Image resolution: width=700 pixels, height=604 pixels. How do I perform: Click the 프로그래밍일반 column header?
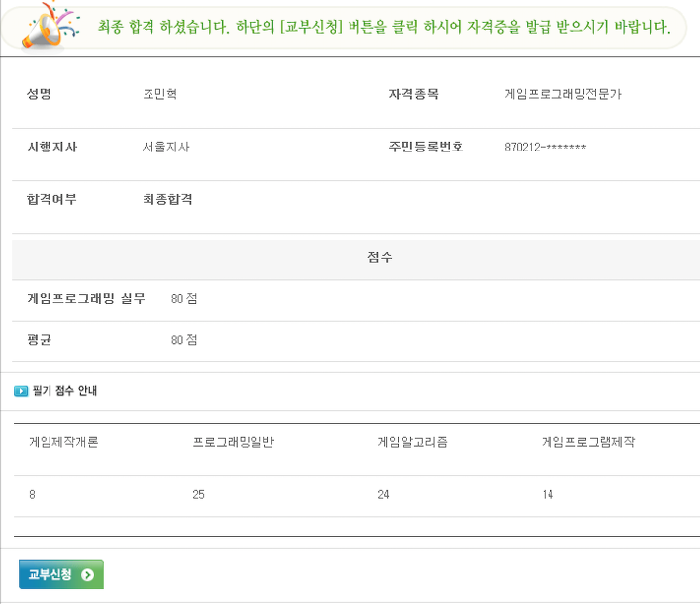click(233, 442)
